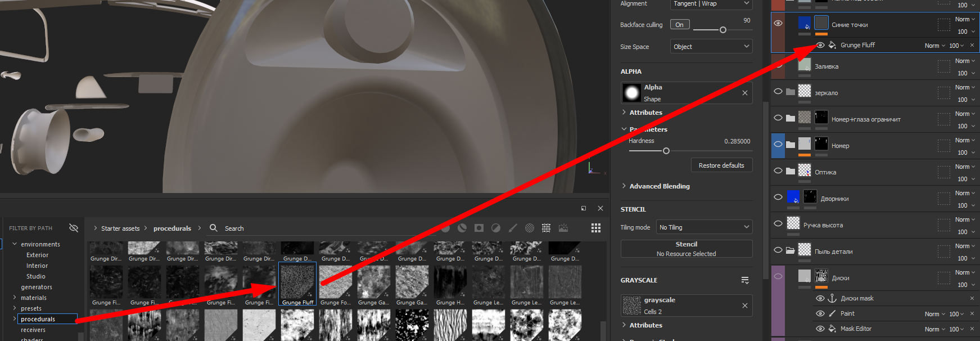Collapse the Alpha Parameters section
The height and width of the screenshot is (341, 980).
[x=624, y=129]
